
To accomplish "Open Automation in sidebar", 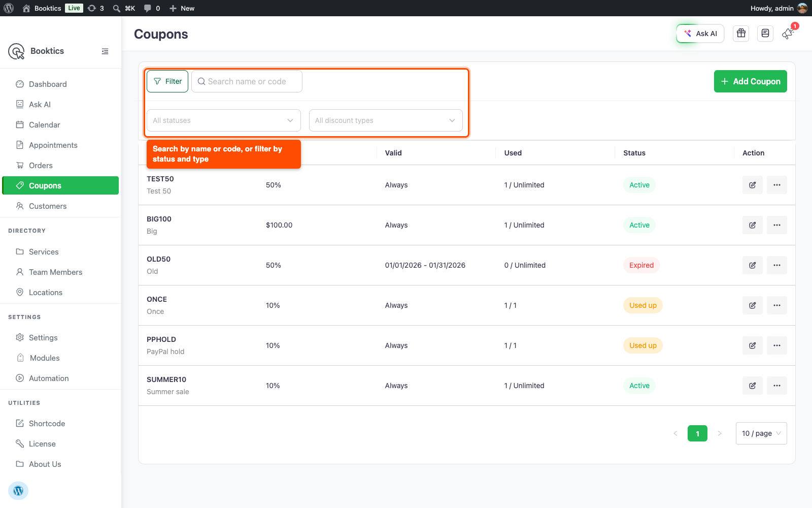I will [60, 378].
